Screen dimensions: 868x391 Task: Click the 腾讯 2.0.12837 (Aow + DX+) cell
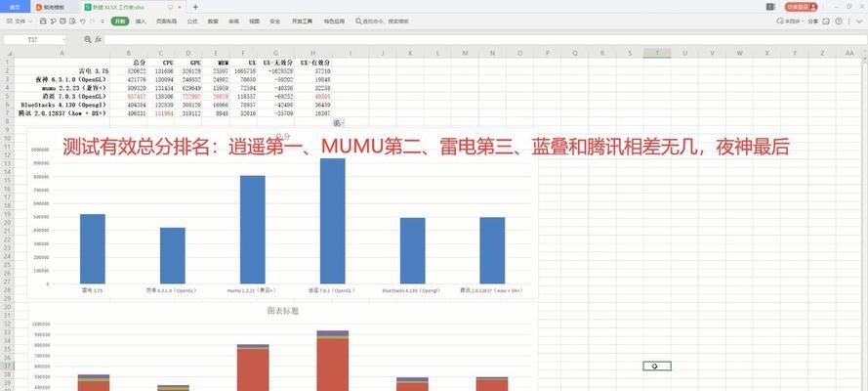pyautogui.click(x=62, y=113)
